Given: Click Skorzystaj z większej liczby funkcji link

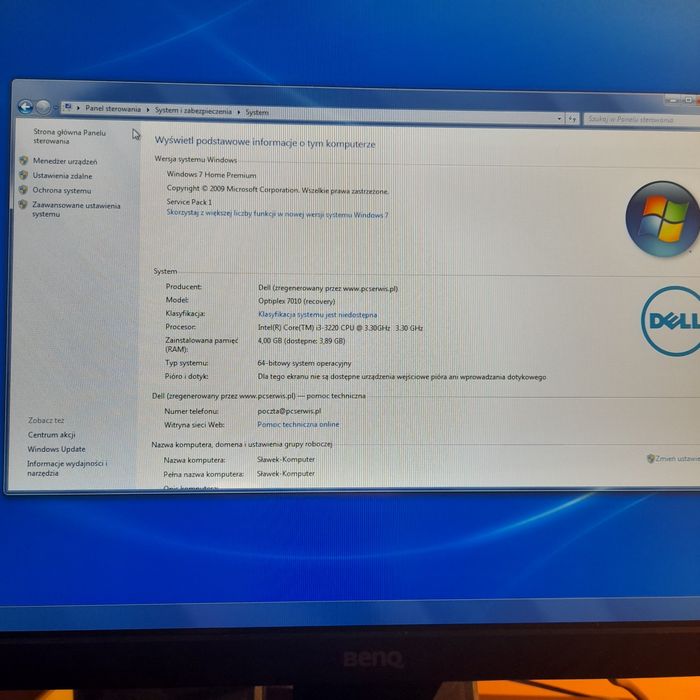Looking at the screenshot, I should tap(277, 214).
